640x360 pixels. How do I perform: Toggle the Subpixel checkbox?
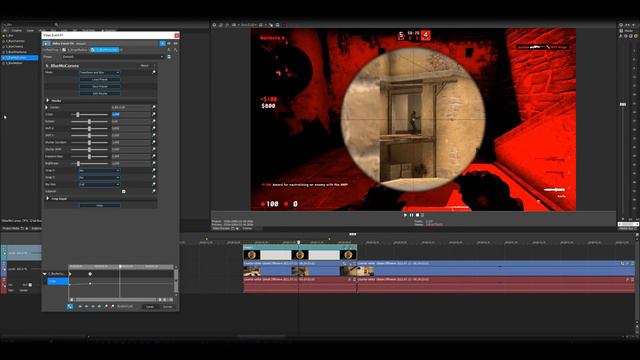click(124, 191)
